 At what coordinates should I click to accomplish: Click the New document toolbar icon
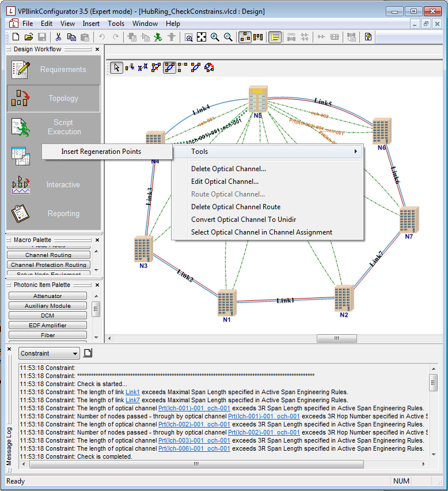click(x=16, y=37)
